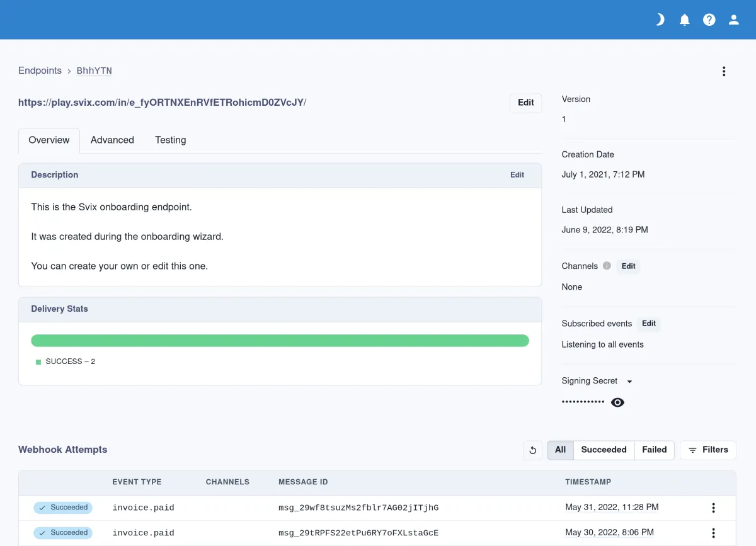Screen dimensions: 756x546
Task: Open the help question mark icon
Action: (x=709, y=20)
